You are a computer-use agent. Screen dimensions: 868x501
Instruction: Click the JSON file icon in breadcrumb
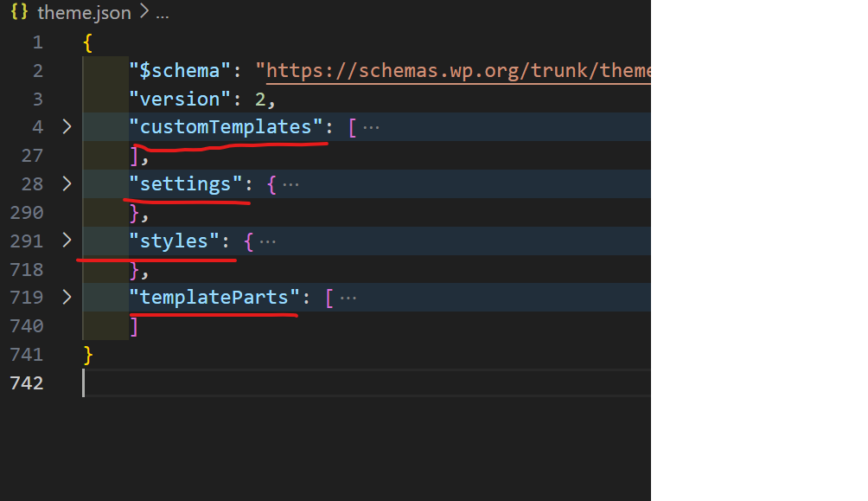[20, 13]
